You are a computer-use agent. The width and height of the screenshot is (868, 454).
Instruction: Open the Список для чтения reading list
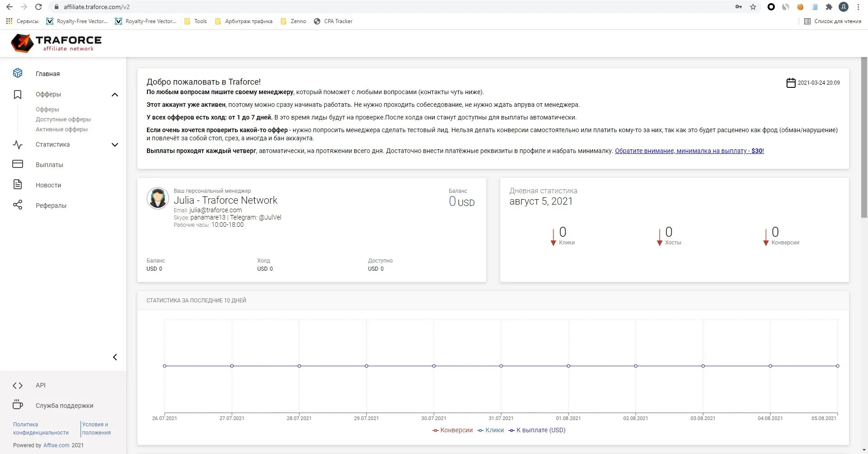tap(833, 21)
